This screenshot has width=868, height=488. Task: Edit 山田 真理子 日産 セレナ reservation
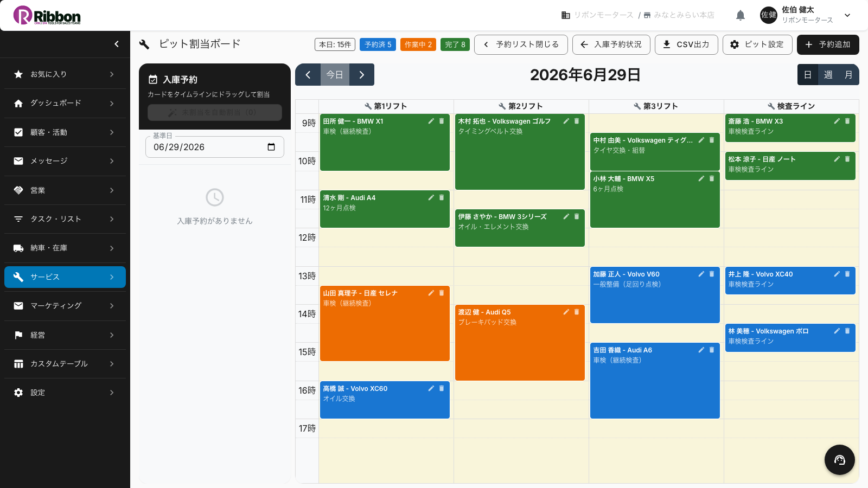[431, 293]
